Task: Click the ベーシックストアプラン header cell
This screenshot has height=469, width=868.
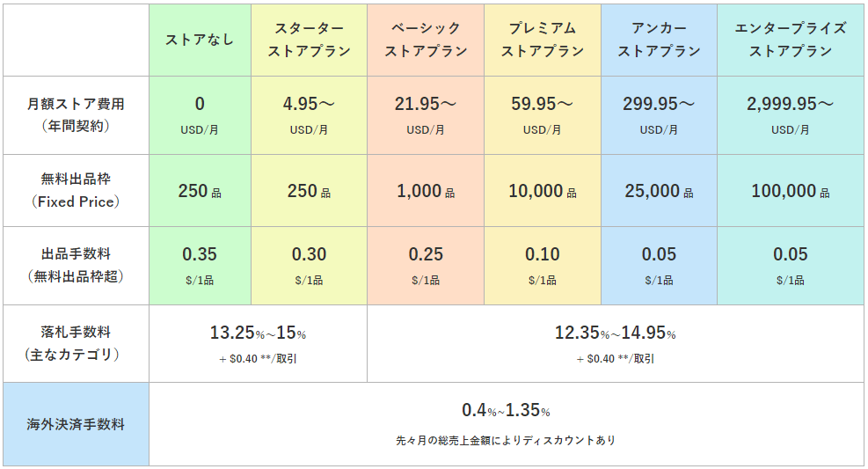Action: pos(426,40)
